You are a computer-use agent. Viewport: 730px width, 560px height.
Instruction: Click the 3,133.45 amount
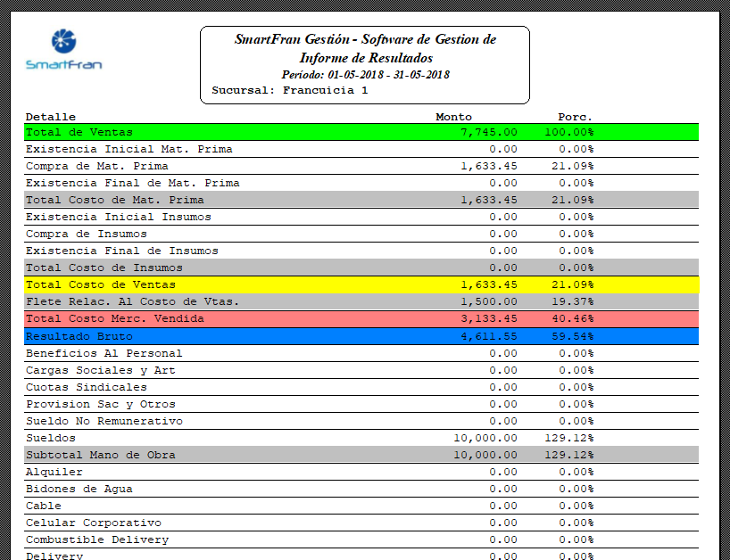pos(489,318)
